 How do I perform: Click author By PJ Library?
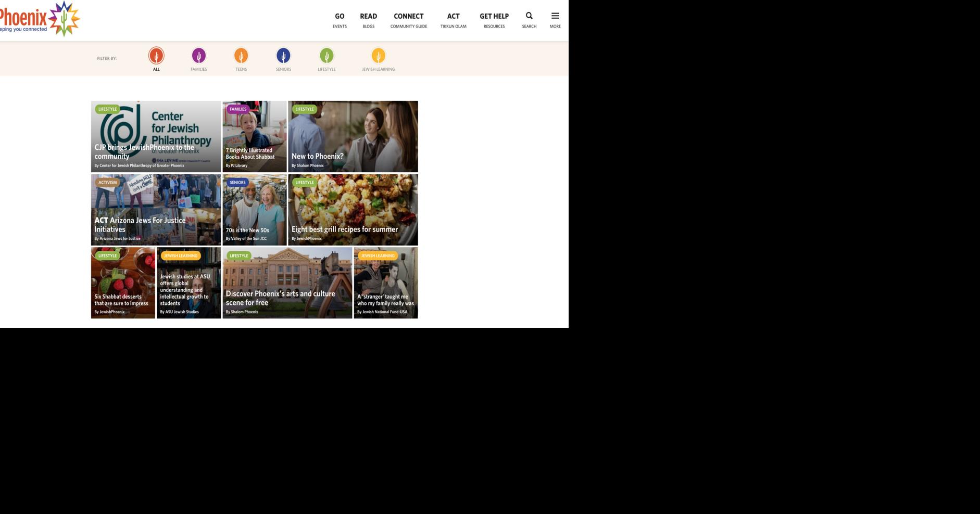tap(236, 165)
